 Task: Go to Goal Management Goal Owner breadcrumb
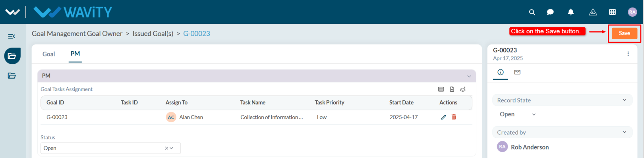point(77,34)
